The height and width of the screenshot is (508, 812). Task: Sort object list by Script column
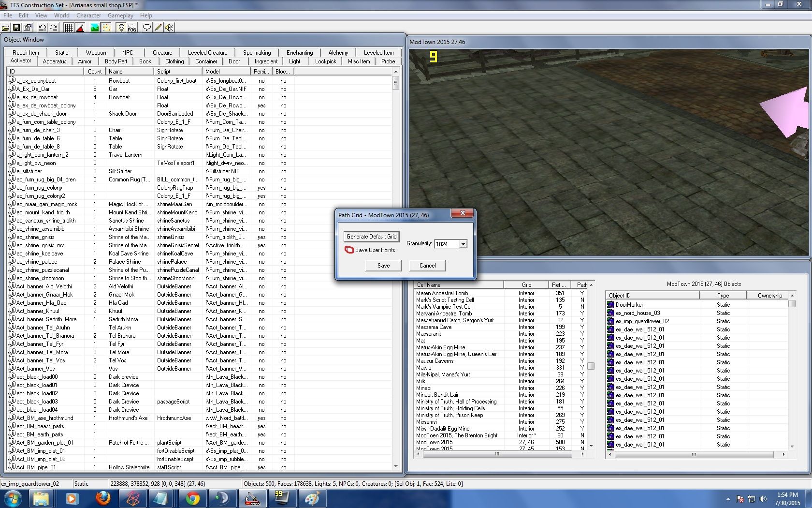click(178, 72)
